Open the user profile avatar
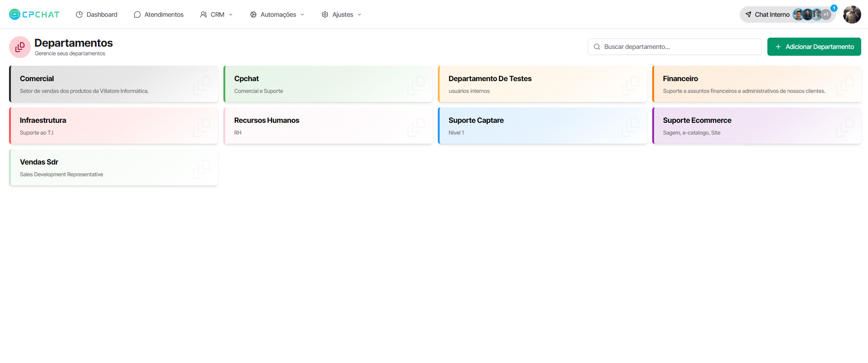This screenshot has width=868, height=363. click(x=852, y=15)
